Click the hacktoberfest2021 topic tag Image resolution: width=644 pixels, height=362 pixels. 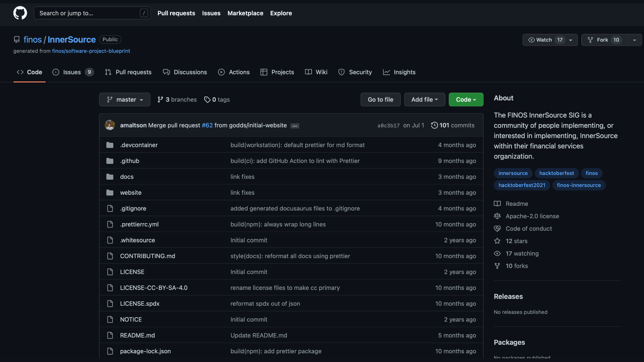click(x=522, y=185)
